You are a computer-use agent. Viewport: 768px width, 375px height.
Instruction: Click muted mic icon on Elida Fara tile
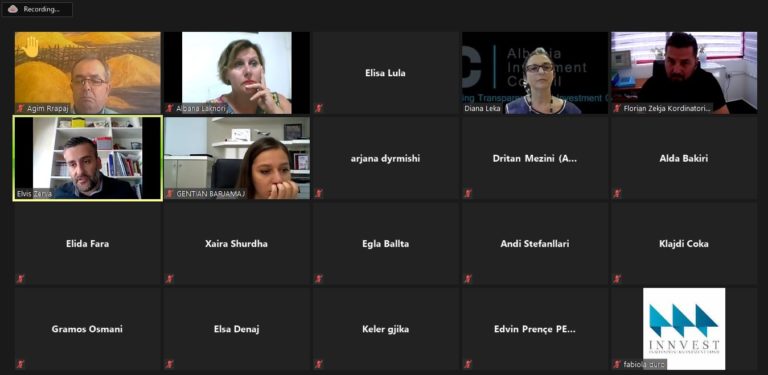(21, 279)
